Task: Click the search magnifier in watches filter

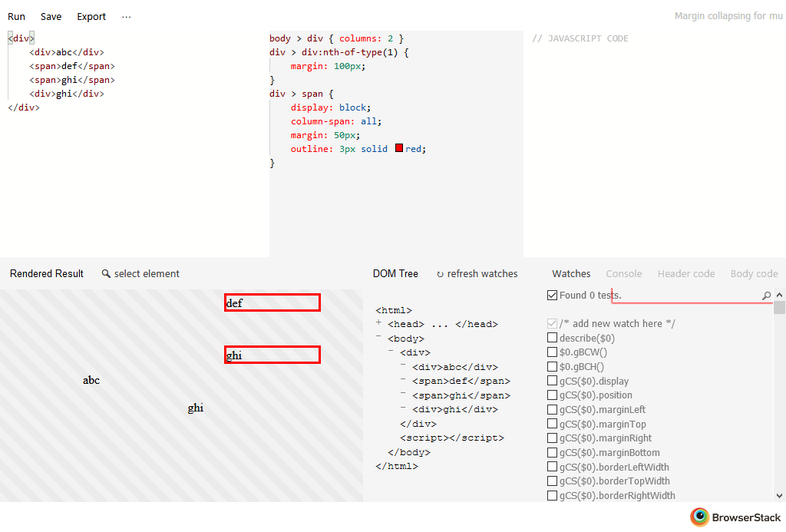Action: [x=766, y=296]
